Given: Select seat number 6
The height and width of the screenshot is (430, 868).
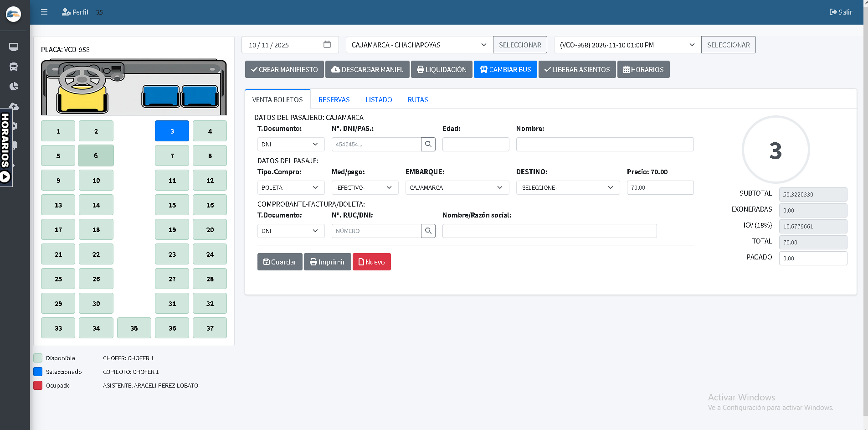Looking at the screenshot, I should (x=96, y=156).
